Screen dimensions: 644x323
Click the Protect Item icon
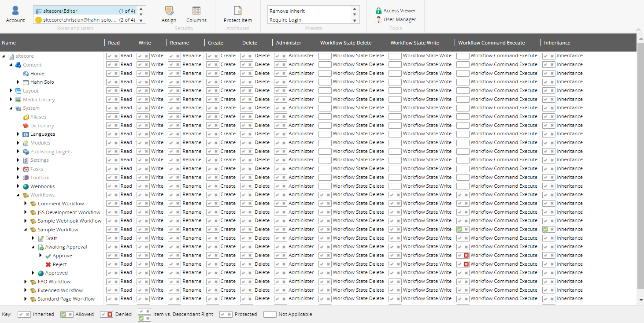[x=238, y=11]
